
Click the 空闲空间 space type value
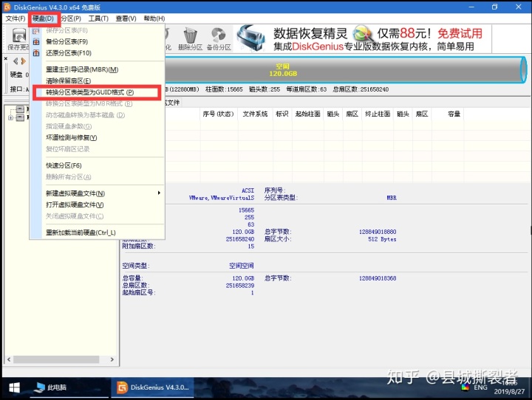241,266
